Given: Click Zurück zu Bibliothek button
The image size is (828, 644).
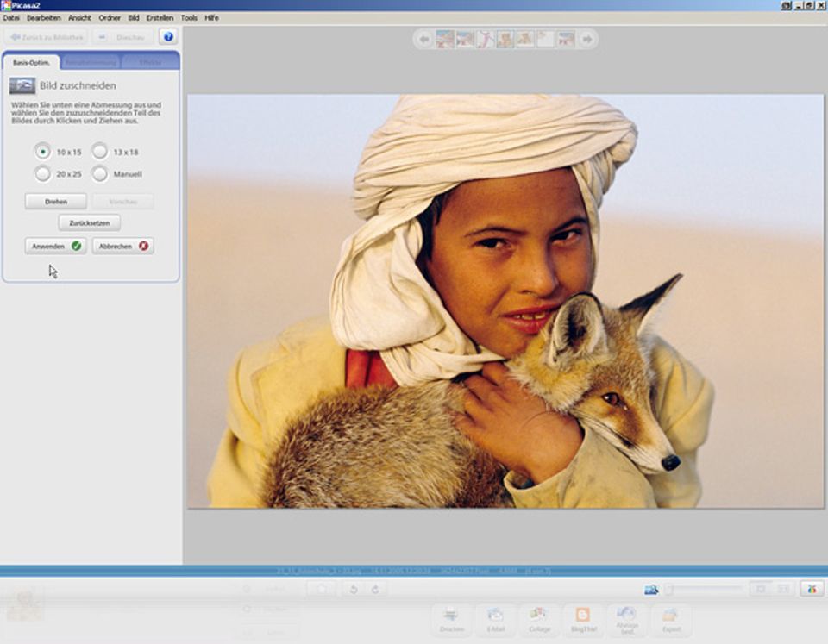Looking at the screenshot, I should tap(47, 37).
